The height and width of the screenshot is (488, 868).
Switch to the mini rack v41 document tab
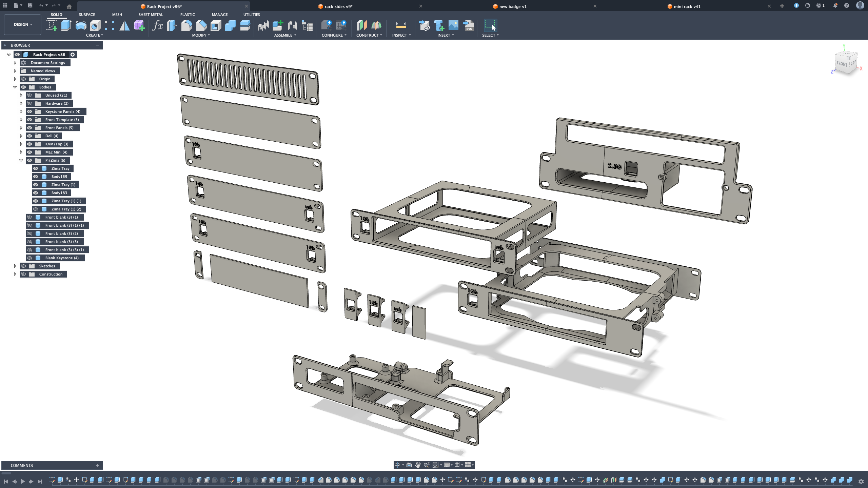tap(687, 6)
